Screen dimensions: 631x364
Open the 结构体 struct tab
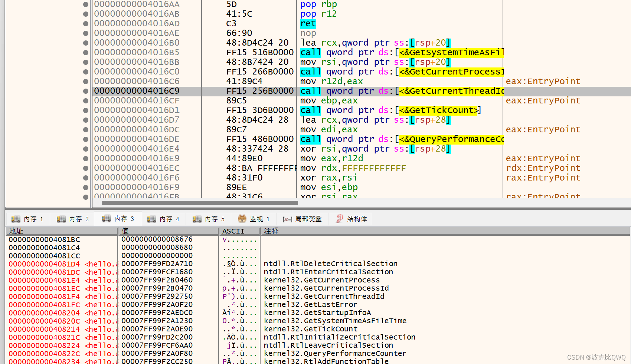pyautogui.click(x=351, y=219)
